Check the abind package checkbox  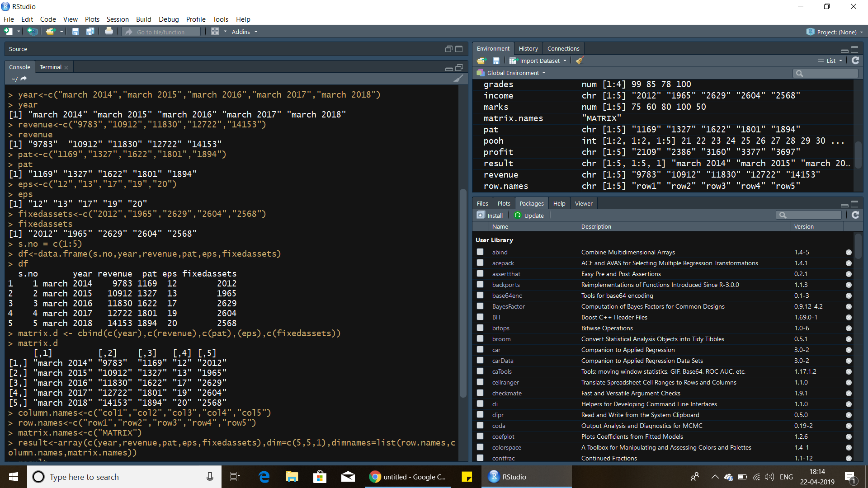pos(480,252)
